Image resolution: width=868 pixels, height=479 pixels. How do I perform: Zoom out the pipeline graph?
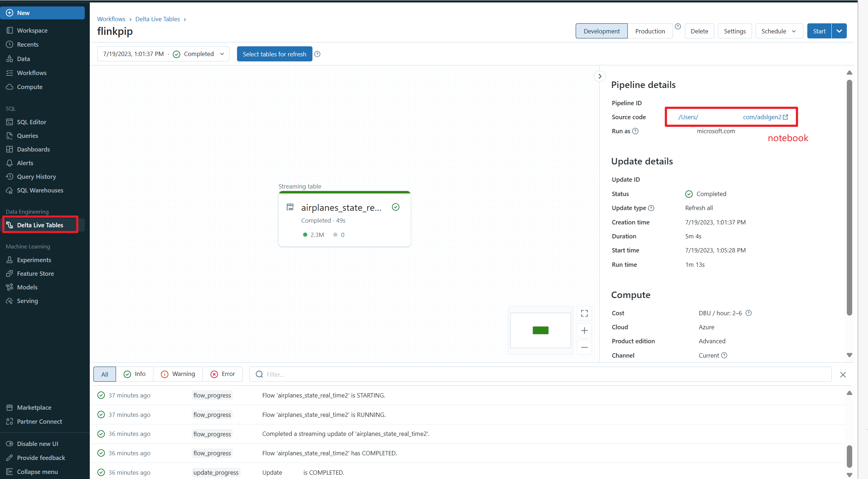tap(584, 347)
